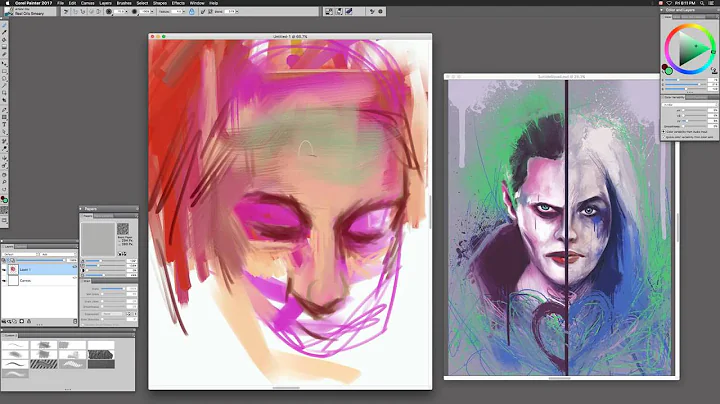720x404 pixels.
Task: Click the Layers tab in the layers panel
Action: pos(9,247)
